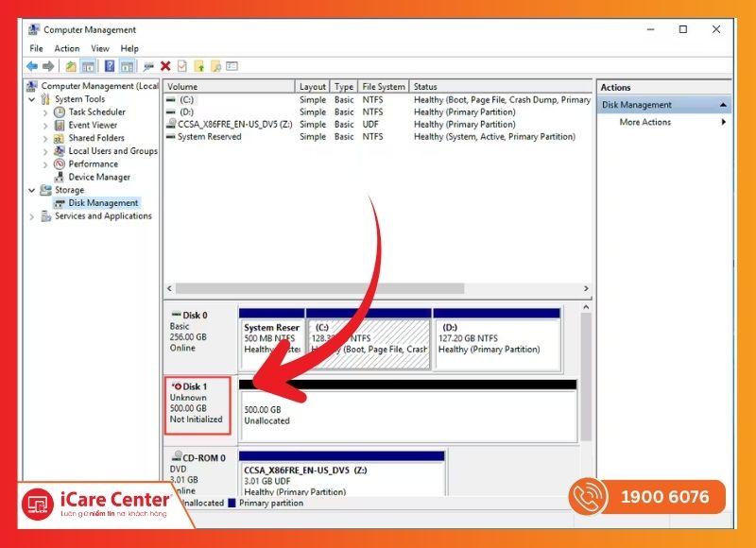Click the Up one level folder icon
This screenshot has height=548, width=756.
pyautogui.click(x=71, y=66)
